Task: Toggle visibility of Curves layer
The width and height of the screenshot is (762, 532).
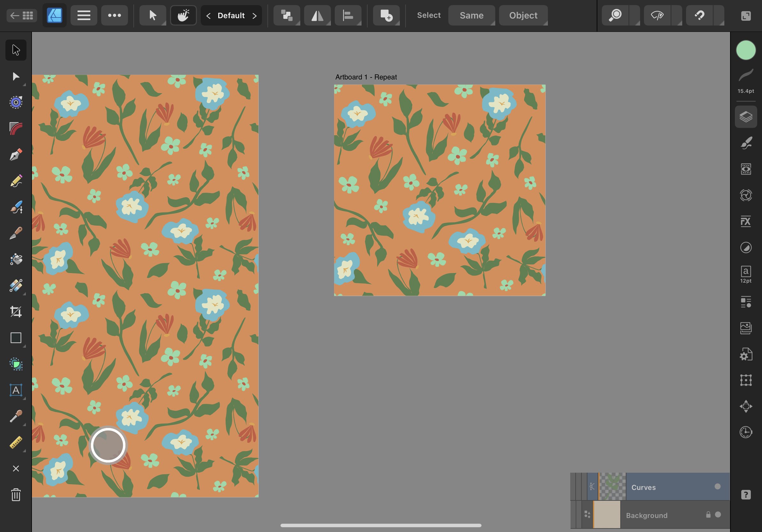Action: pyautogui.click(x=717, y=487)
